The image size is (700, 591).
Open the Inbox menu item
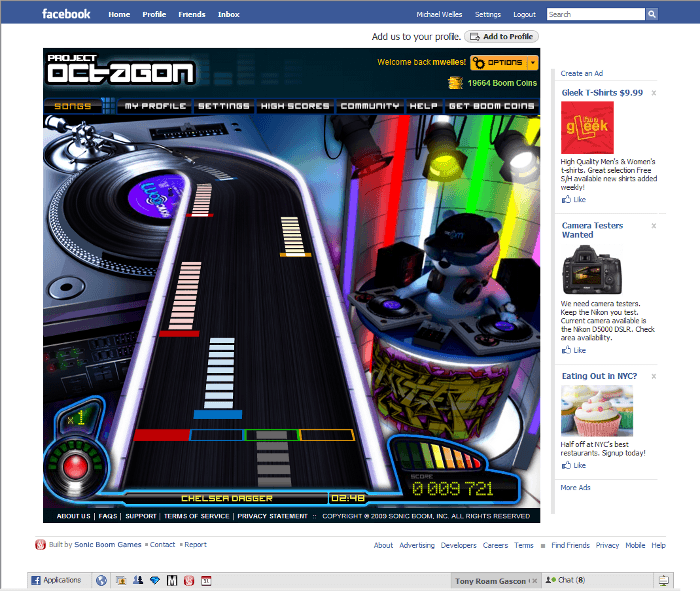tap(229, 14)
